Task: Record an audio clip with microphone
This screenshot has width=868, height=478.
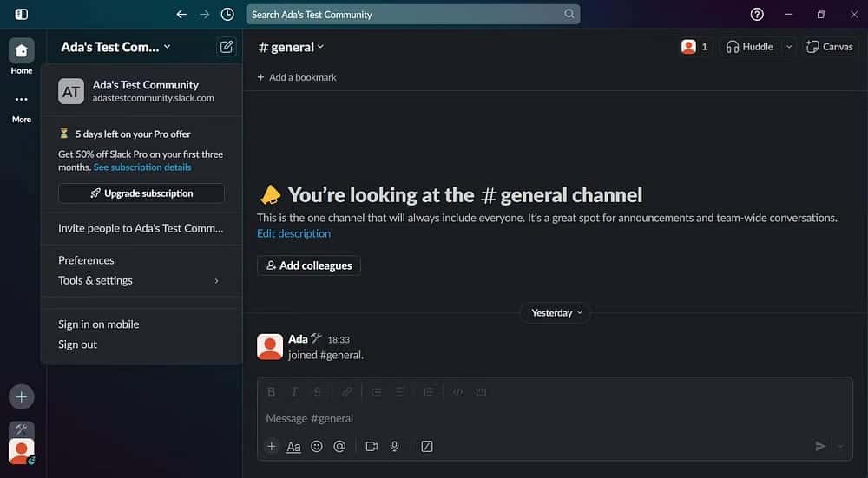Action: [x=395, y=447]
